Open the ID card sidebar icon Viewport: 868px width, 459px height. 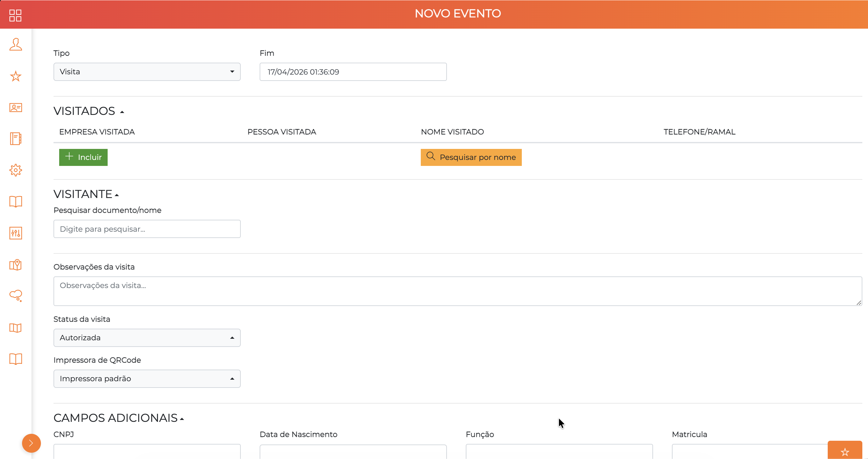pyautogui.click(x=15, y=107)
